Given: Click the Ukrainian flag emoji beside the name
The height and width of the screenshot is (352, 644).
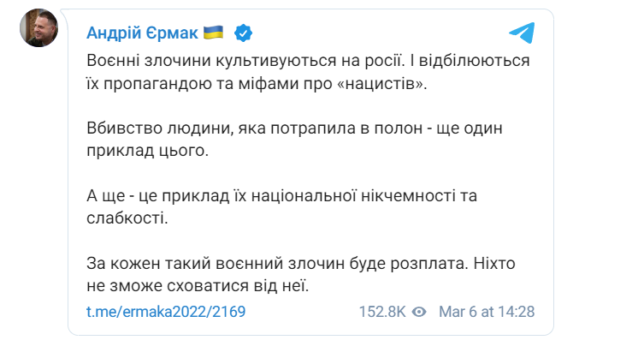Looking at the screenshot, I should [x=214, y=32].
